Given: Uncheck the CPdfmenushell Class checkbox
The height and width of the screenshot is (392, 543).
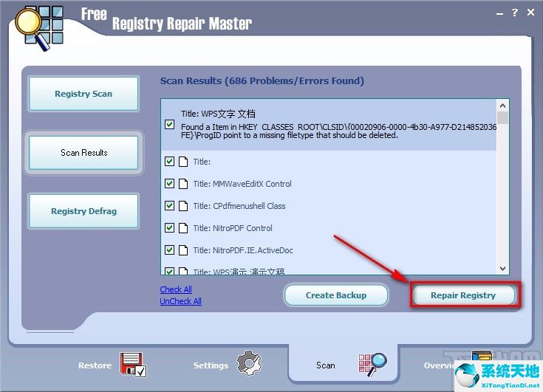Looking at the screenshot, I should point(170,206).
